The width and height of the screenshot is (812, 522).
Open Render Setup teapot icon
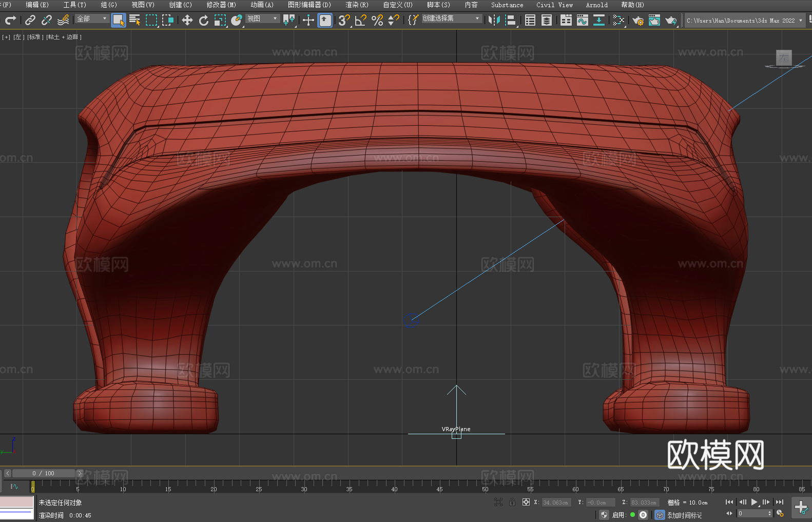click(638, 20)
